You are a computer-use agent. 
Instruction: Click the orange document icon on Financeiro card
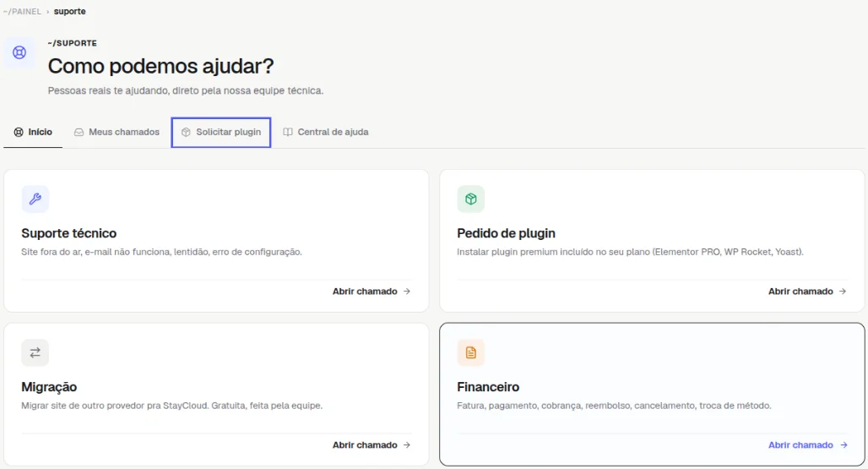coord(470,352)
